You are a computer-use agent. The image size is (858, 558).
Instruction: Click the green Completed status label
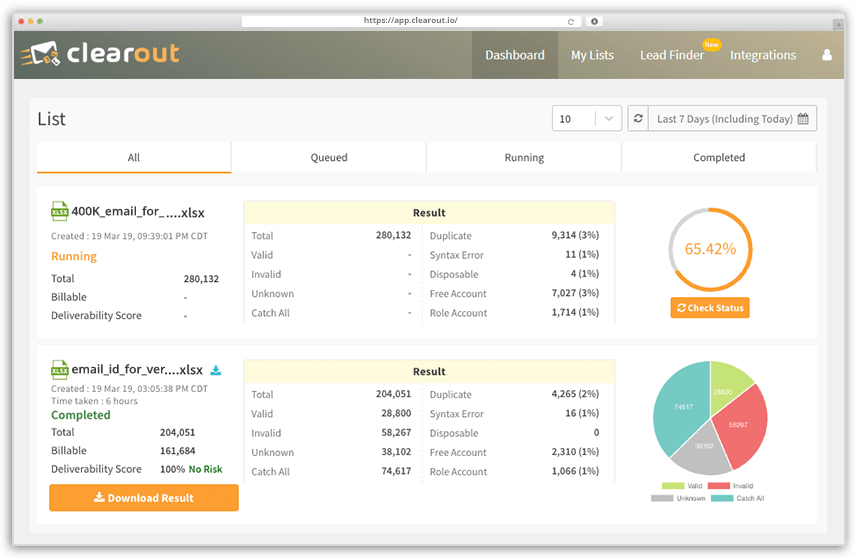pos(81,415)
